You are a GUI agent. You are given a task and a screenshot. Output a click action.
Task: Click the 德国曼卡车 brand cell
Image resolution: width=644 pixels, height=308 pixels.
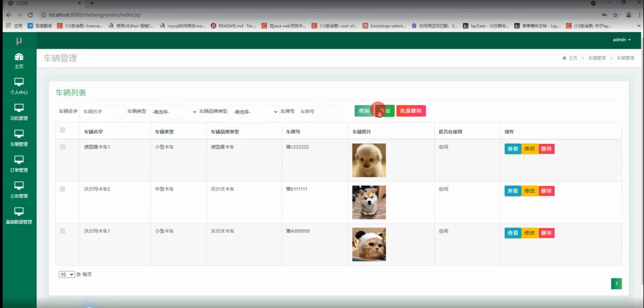[222, 147]
